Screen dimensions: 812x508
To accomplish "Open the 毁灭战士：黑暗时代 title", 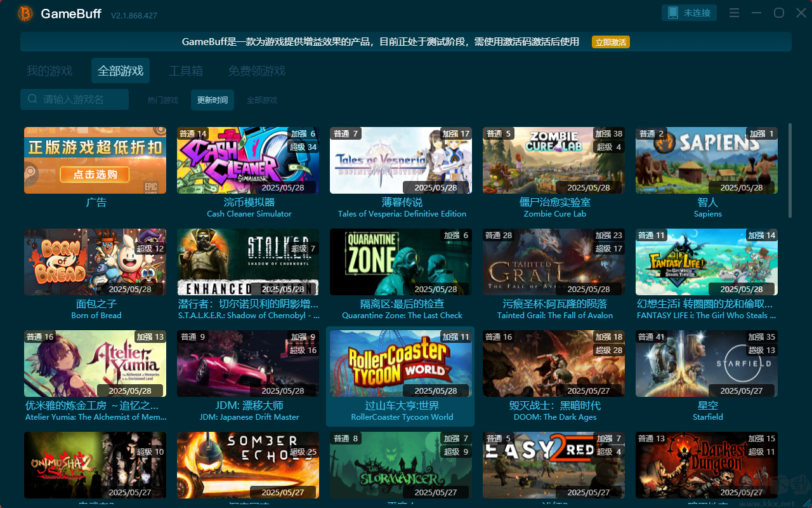I will (555, 406).
